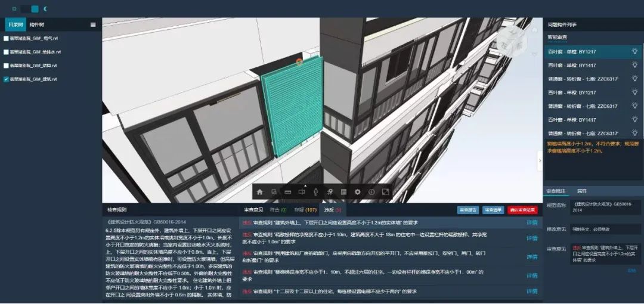Open viewer settings gear icon
The width and height of the screenshot is (644, 304).
click(358, 192)
